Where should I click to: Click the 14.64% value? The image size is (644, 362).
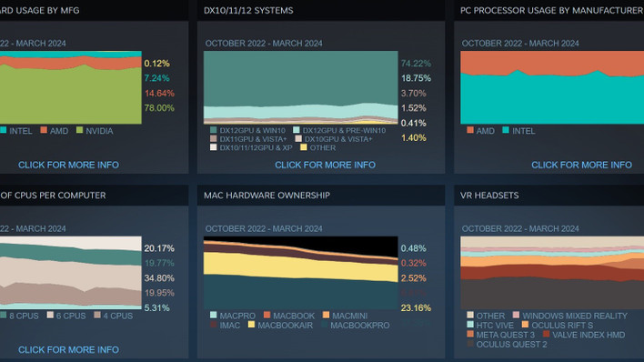point(159,94)
